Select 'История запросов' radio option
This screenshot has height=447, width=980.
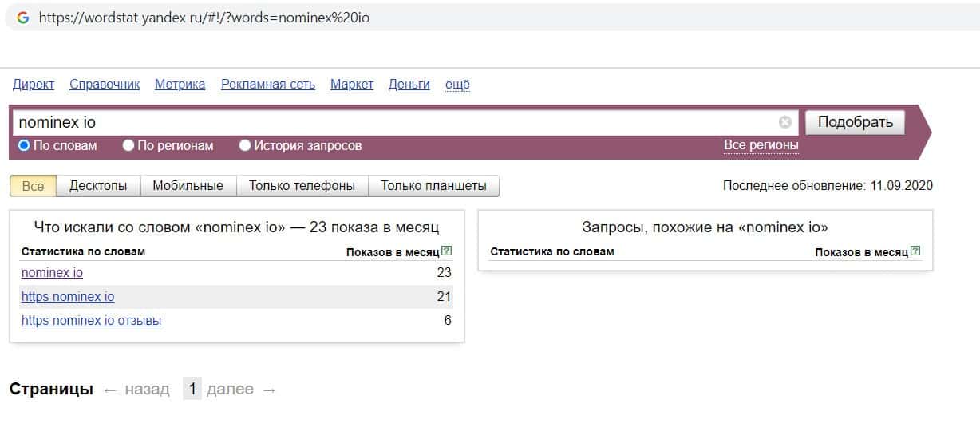[245, 145]
